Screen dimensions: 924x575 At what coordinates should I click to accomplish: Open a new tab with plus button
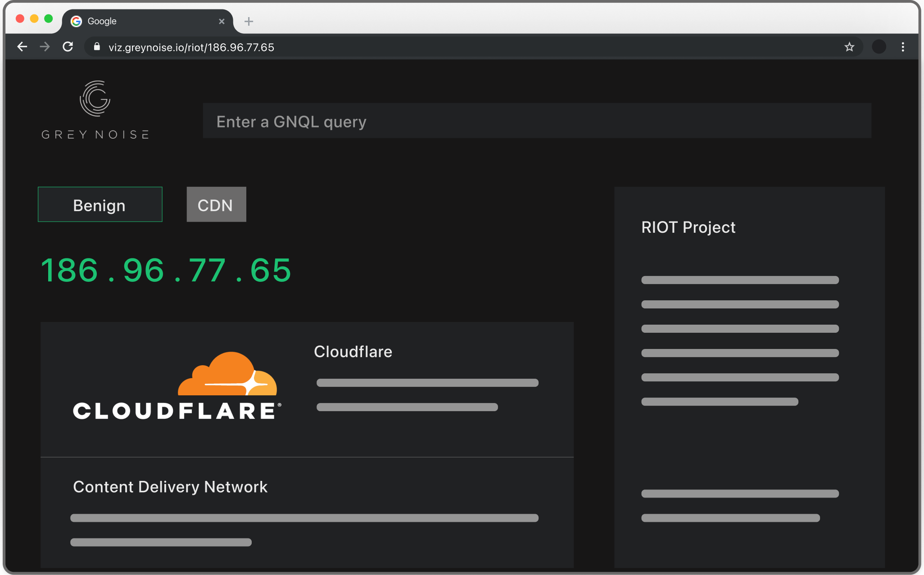pyautogui.click(x=249, y=21)
